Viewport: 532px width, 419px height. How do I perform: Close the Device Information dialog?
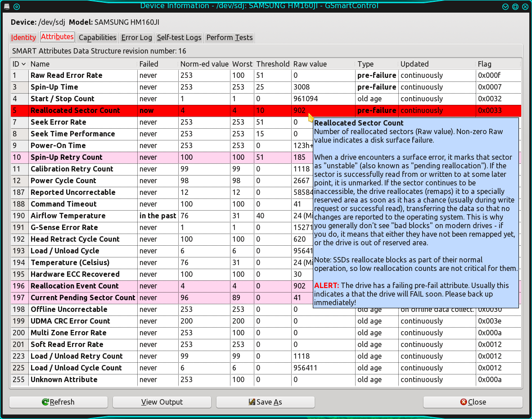(x=473, y=402)
